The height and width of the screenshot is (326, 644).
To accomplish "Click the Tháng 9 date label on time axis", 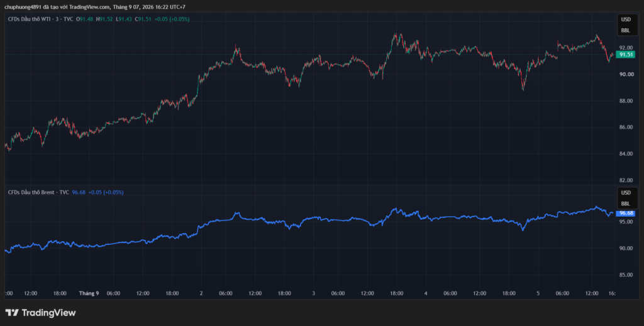I will tap(89, 293).
